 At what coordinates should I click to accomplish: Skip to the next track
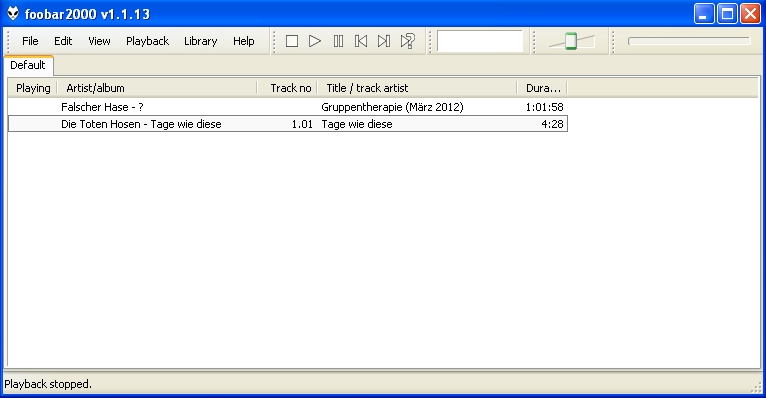[x=384, y=41]
